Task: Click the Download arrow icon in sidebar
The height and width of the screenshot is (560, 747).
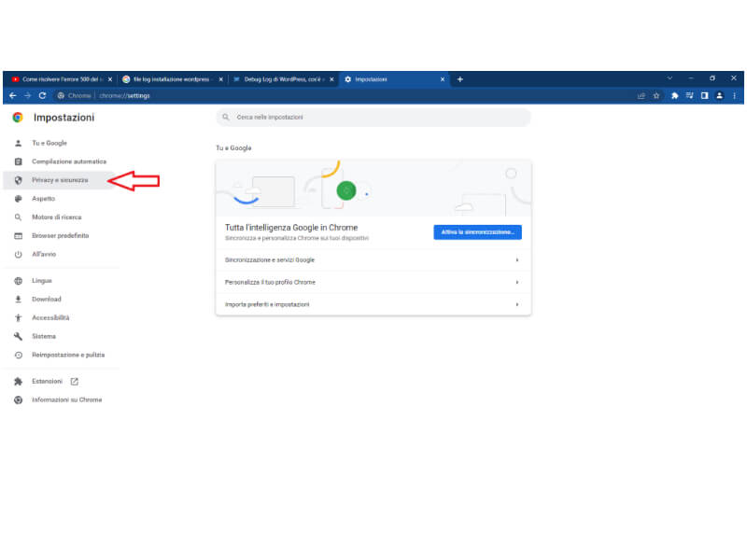Action: click(18, 299)
